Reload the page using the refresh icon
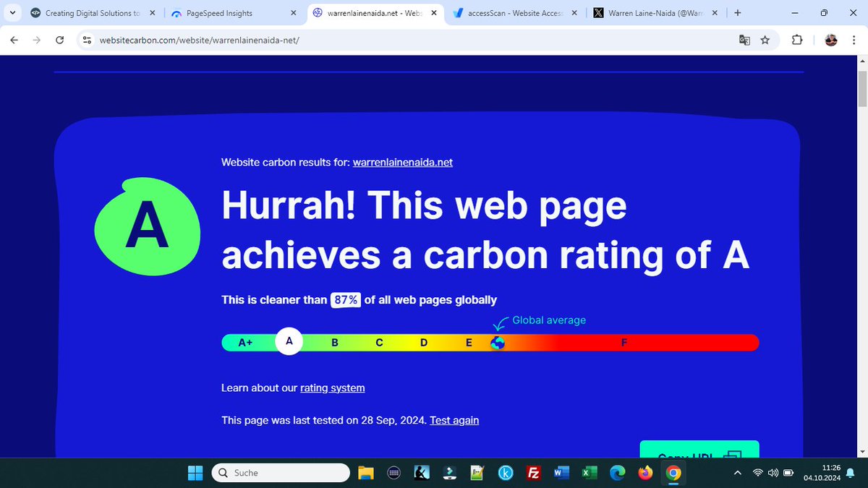Screen dimensions: 868x488 click(60, 40)
